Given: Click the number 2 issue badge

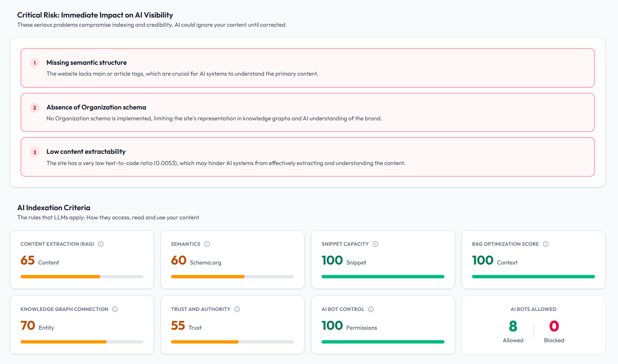Looking at the screenshot, I should tap(35, 108).
